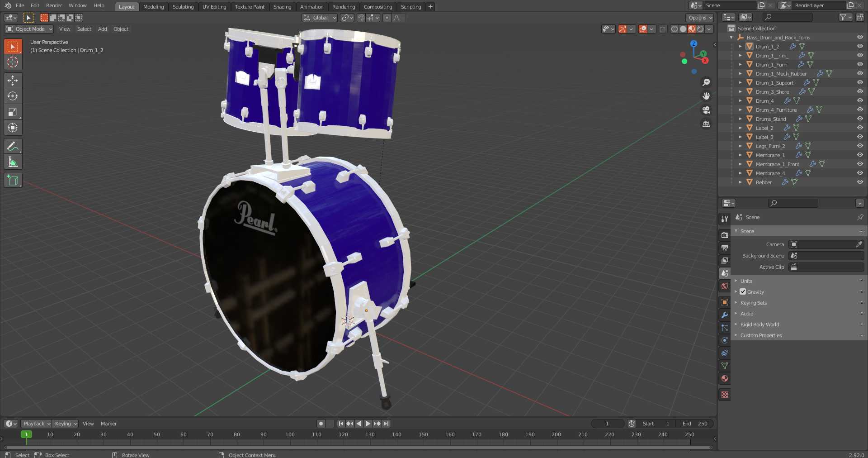Hide Label_3 with its eye icon
This screenshot has width=868, height=458.
(x=860, y=137)
